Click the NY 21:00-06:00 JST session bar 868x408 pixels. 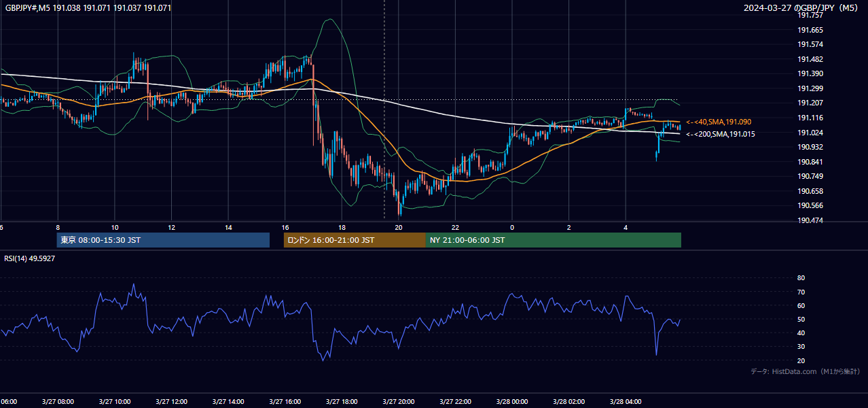tap(554, 240)
